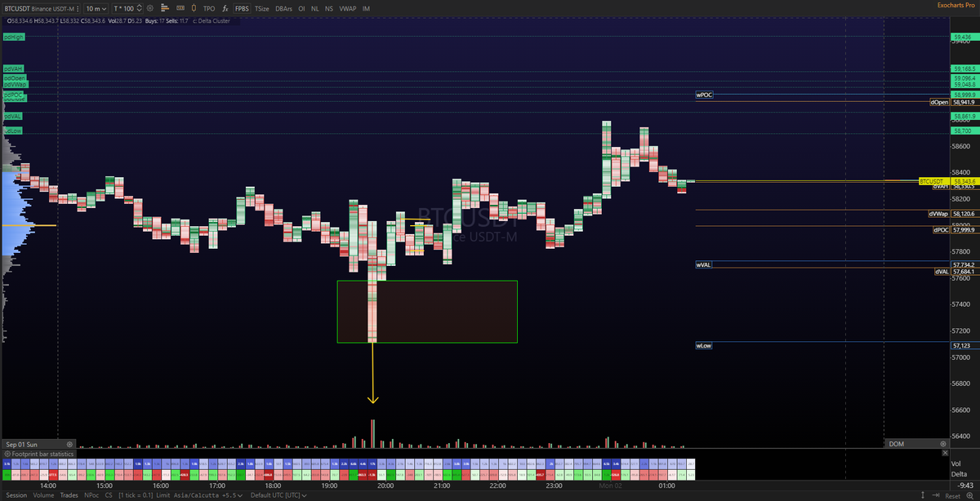Toggle the VWAP indicator

click(x=348, y=8)
